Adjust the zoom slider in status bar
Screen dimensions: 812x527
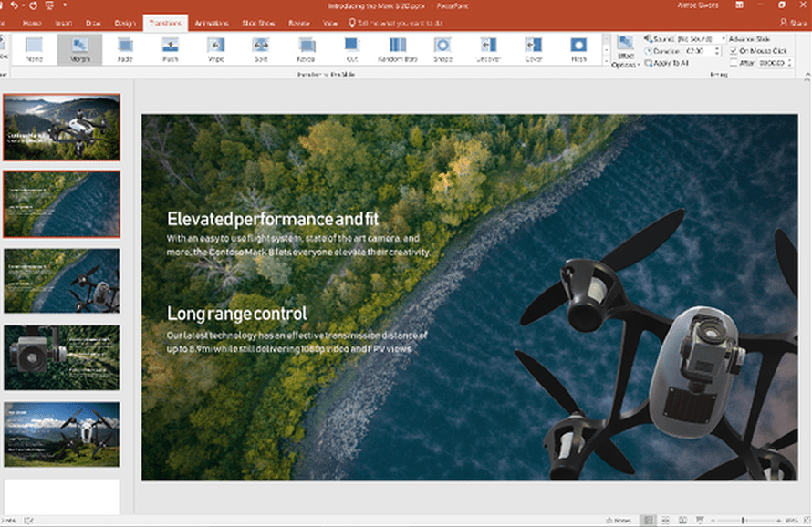(x=744, y=521)
